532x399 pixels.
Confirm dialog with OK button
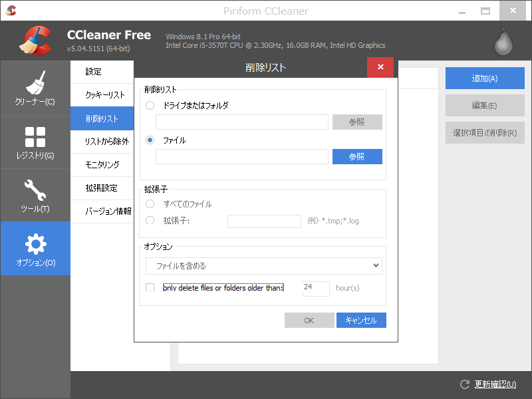(309, 321)
